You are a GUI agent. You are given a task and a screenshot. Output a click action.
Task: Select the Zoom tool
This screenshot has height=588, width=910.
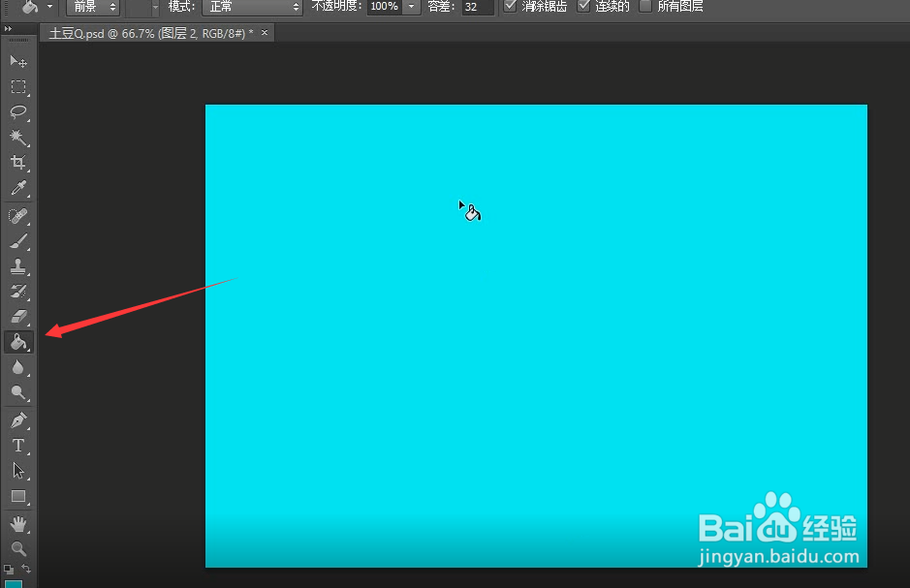click(18, 548)
